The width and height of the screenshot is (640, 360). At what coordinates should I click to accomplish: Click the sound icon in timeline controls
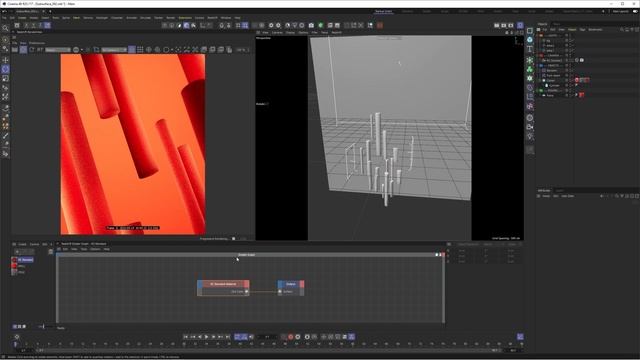click(x=251, y=337)
